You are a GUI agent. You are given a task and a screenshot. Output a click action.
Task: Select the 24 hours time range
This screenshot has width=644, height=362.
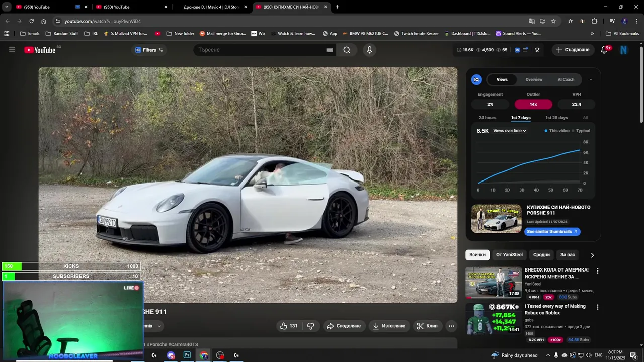coord(488,118)
